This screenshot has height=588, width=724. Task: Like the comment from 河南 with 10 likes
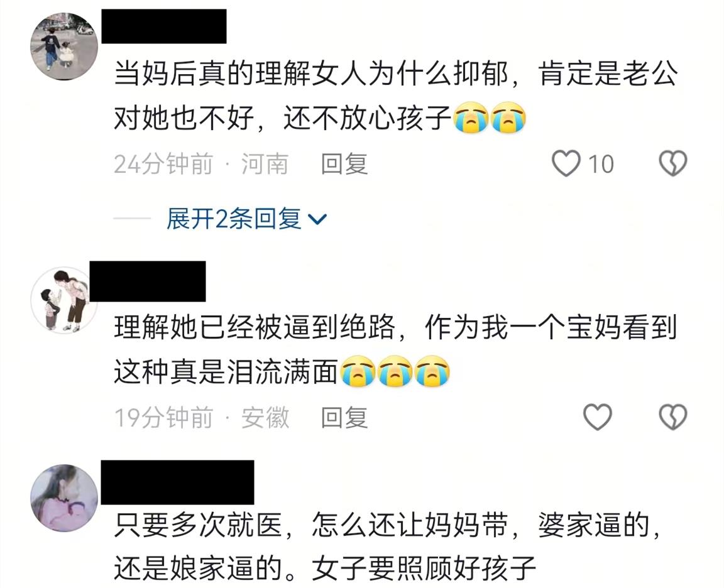pos(566,163)
